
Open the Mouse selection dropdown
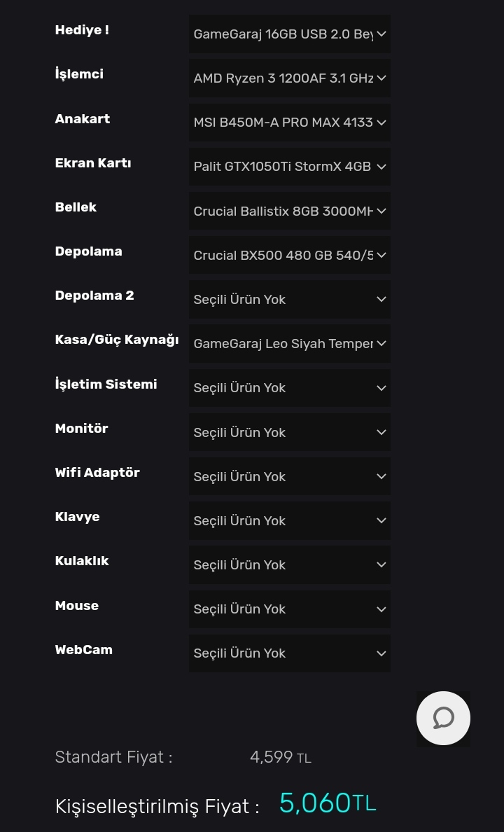click(289, 609)
